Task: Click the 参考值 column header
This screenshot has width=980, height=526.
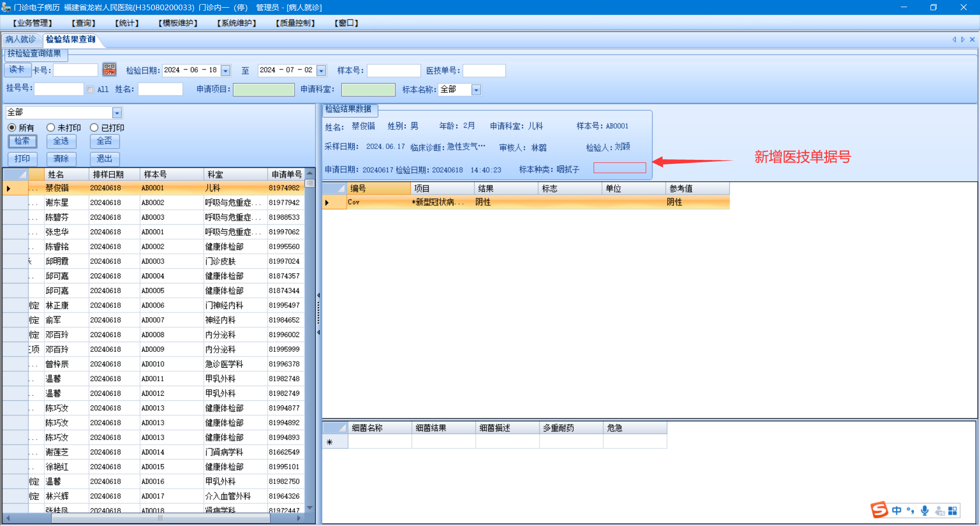Action: pos(698,188)
